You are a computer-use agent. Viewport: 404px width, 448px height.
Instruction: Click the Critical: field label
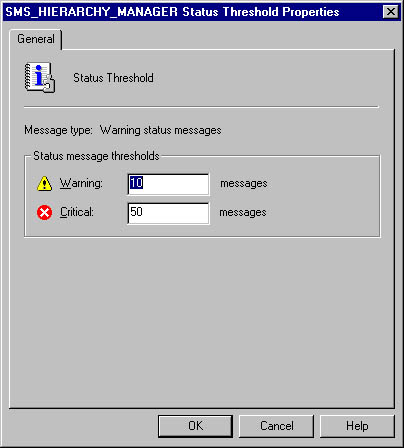(x=77, y=212)
